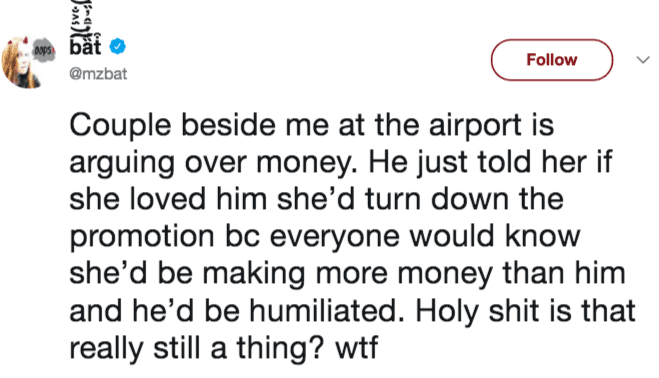Click the tweet line beginning 'she loved him'

316,199
